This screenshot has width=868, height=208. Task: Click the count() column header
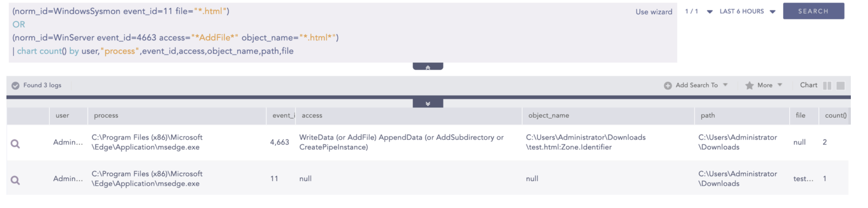coord(835,115)
